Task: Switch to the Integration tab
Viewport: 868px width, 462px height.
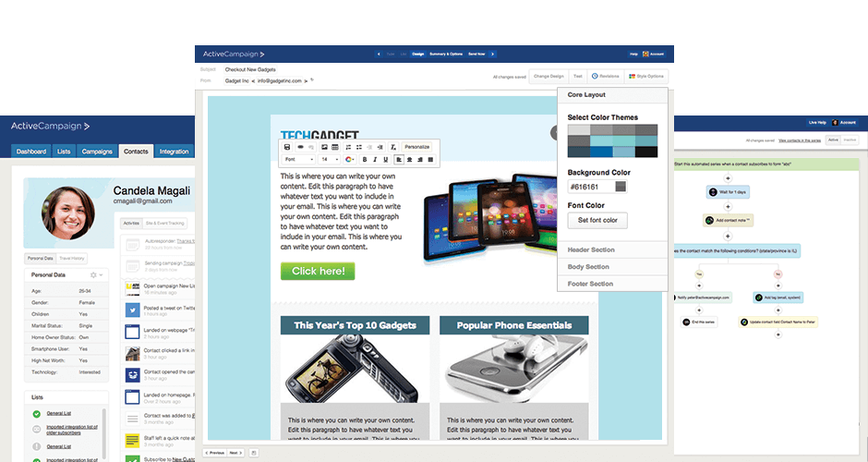Action: [174, 152]
